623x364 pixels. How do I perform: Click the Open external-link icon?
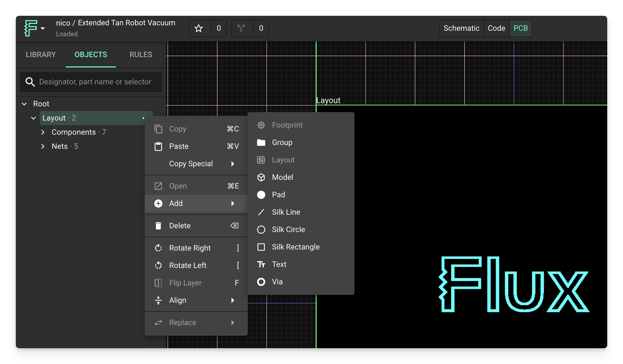point(158,186)
